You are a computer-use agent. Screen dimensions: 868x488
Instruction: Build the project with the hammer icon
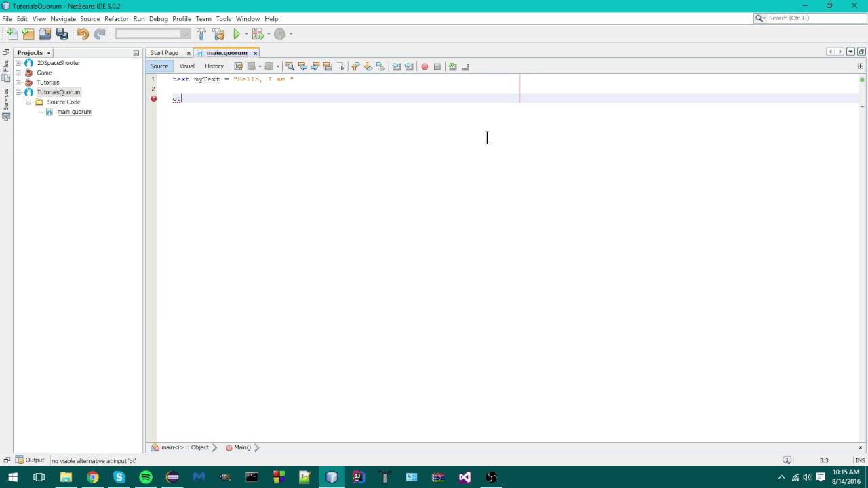[x=201, y=34]
